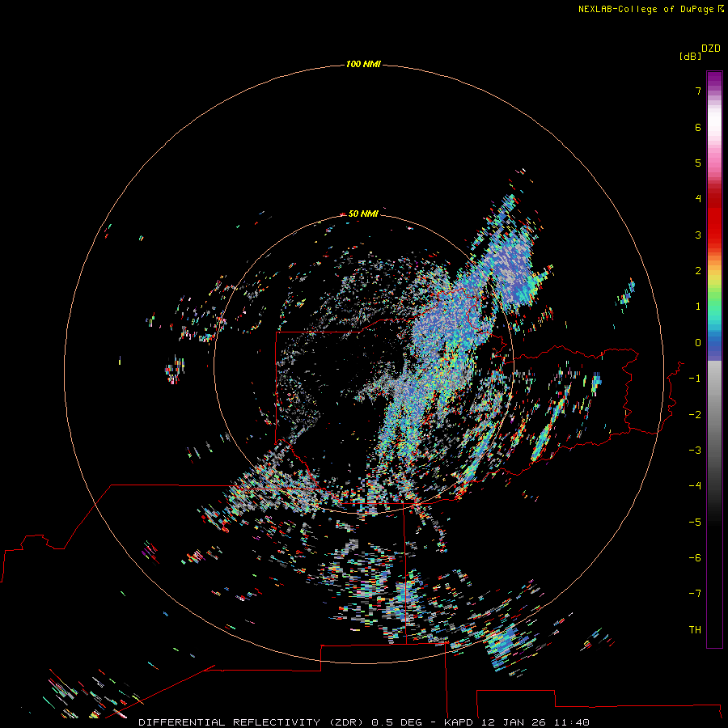Viewport: 728px width, 728px height.
Task: Click the "0.5 DEG" elevation text
Action: point(397,722)
